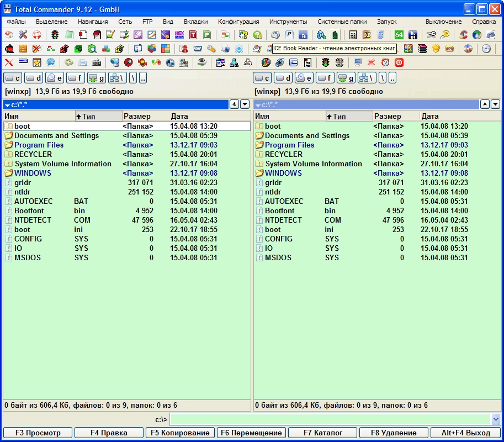The image size is (504, 442).
Task: Go to root in left panel using backslash button
Action: click(x=132, y=78)
